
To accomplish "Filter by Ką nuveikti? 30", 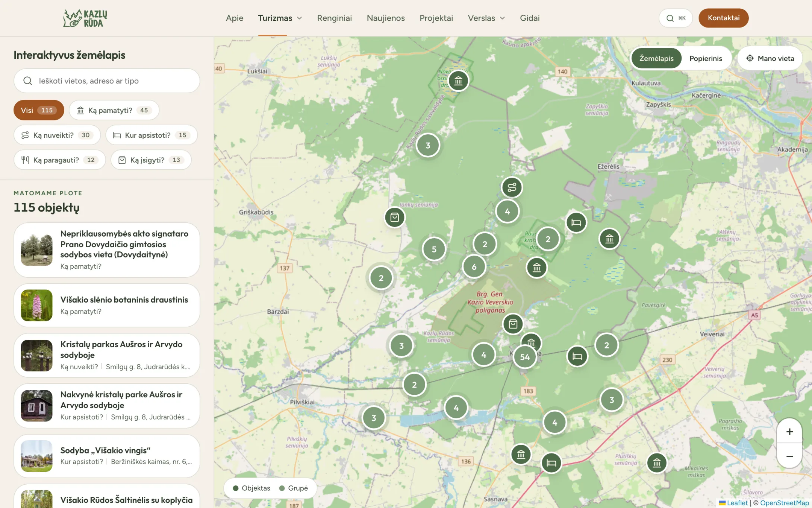I will [x=57, y=135].
